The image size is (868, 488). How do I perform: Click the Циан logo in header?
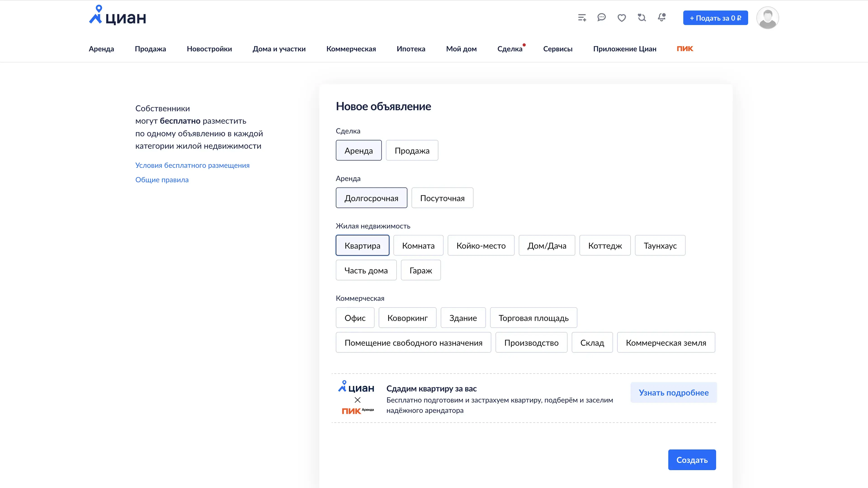(x=118, y=16)
